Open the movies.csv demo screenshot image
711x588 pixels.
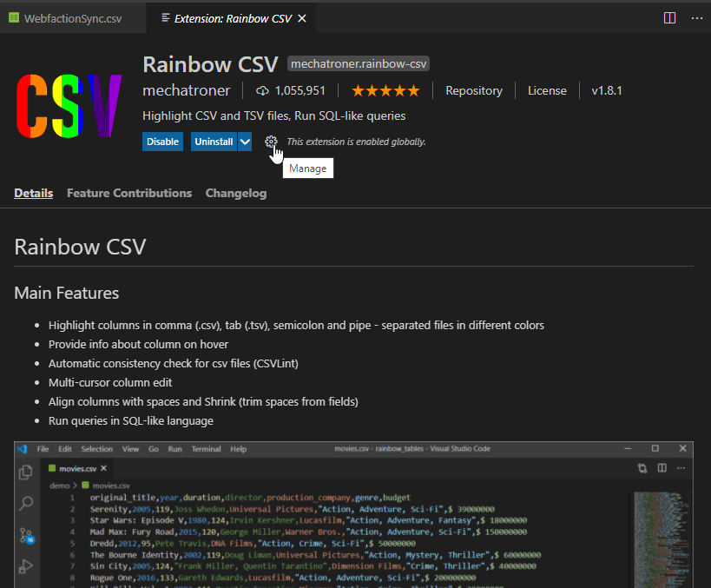[353, 514]
